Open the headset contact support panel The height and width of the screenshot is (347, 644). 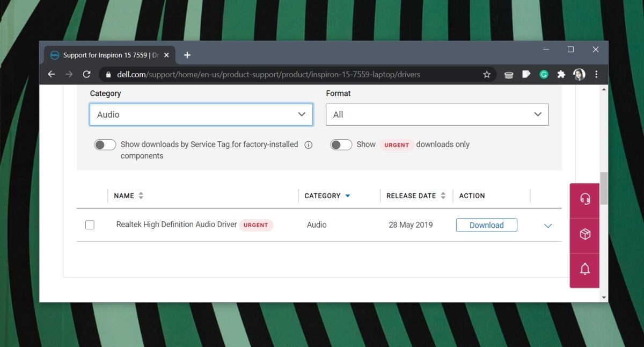[584, 200]
